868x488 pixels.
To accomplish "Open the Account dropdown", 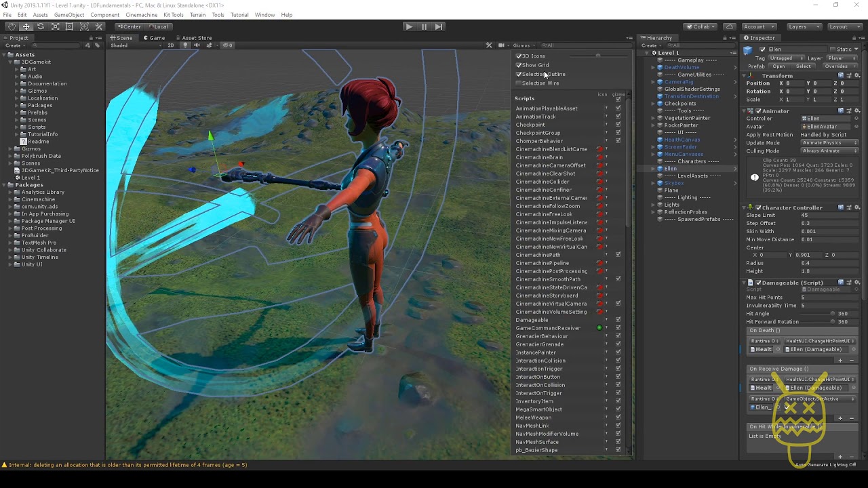I will [x=760, y=26].
